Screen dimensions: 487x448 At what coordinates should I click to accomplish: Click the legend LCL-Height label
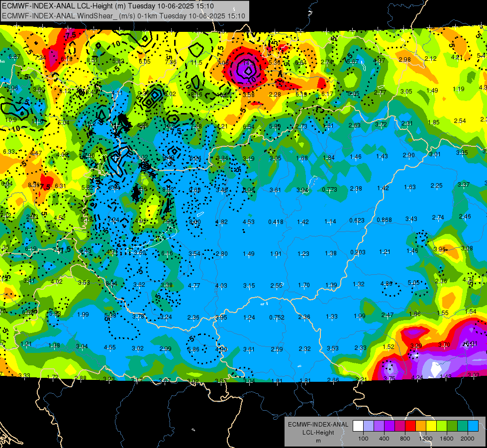click(318, 433)
